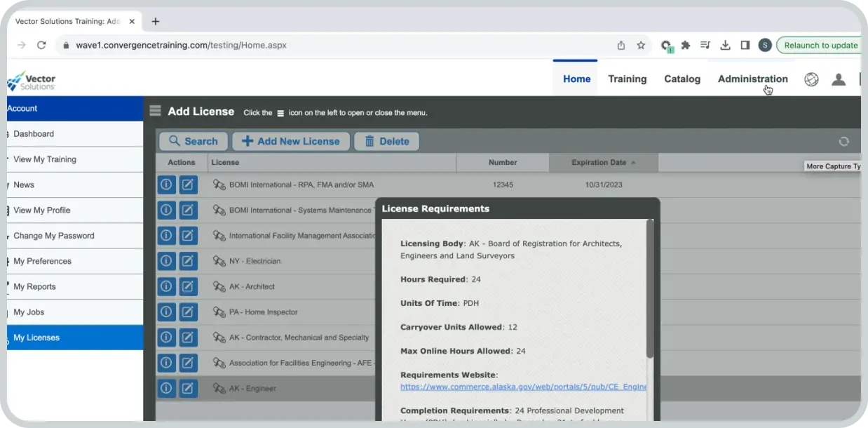Open browser downloads
This screenshot has width=868, height=428.
pyautogui.click(x=726, y=45)
